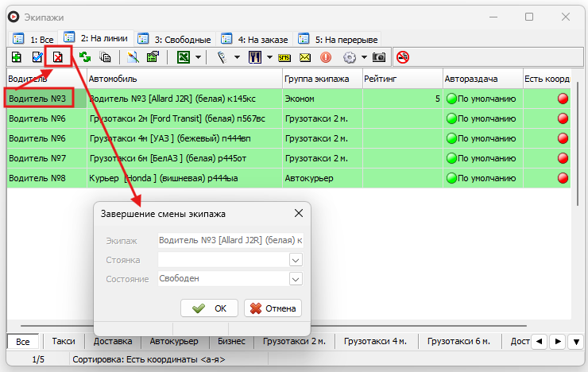Select the Грузотакси 2 м. bottom tab
Screen dimensions: 588x372
point(294,342)
